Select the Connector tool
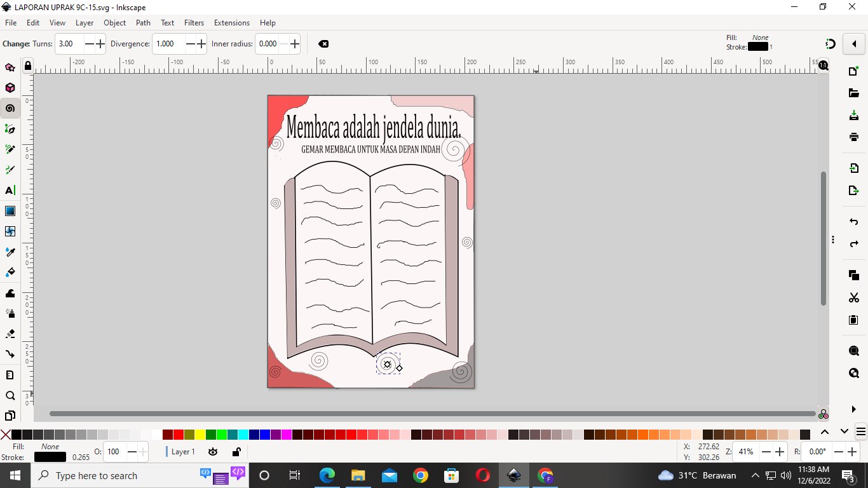868x488 pixels. (10, 354)
